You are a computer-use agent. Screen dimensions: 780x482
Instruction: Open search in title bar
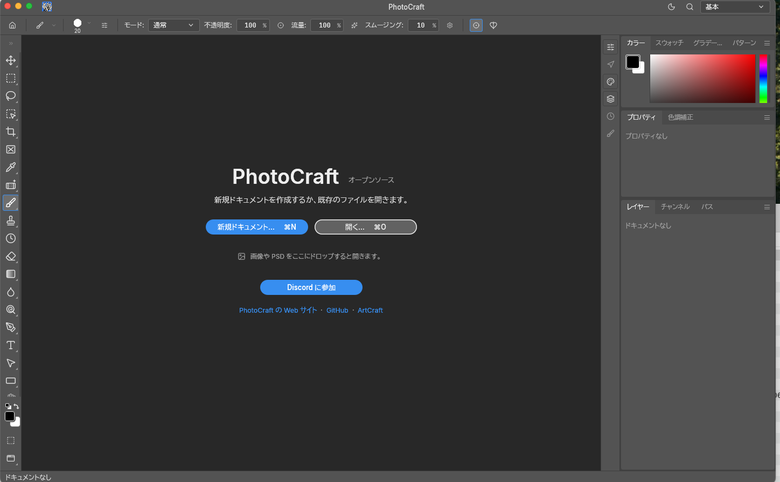689,7
